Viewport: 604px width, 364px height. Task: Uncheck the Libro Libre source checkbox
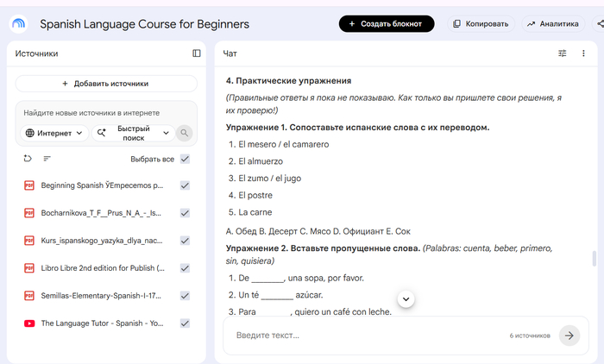185,268
